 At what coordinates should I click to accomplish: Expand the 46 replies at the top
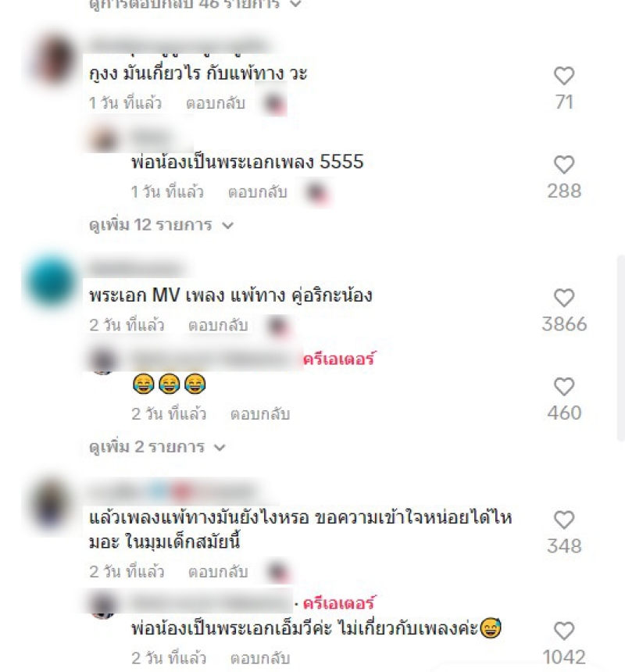[195, 4]
